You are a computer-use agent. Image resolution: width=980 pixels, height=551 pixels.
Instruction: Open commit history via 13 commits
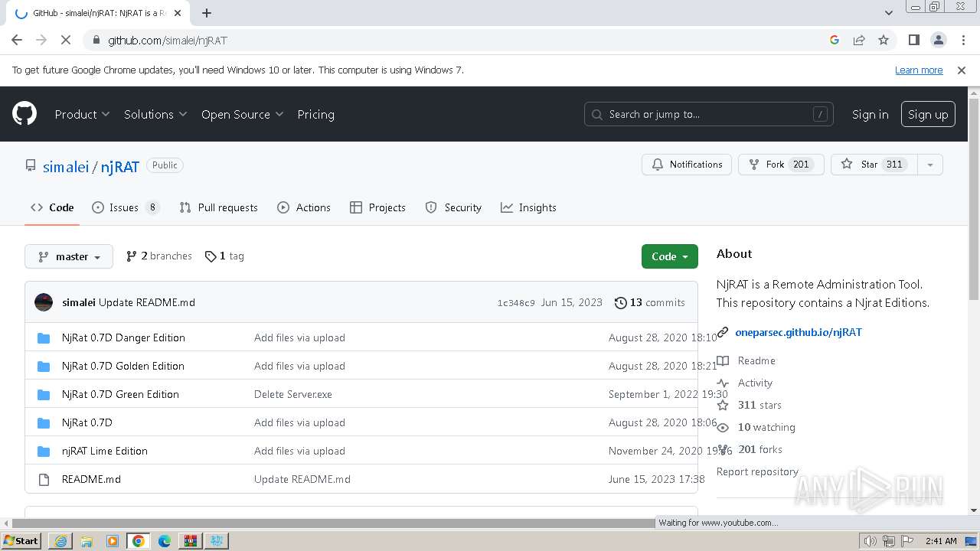point(649,302)
